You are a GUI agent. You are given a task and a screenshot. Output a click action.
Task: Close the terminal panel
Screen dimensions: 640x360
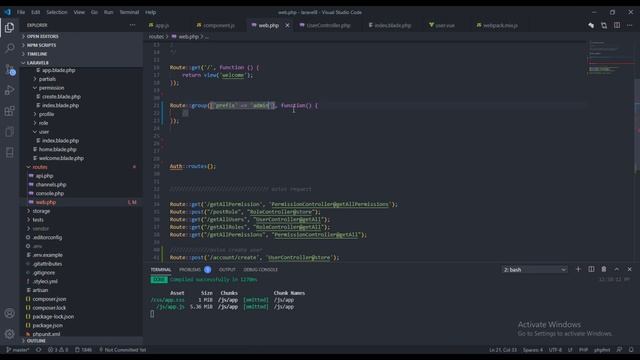pyautogui.click(x=629, y=269)
